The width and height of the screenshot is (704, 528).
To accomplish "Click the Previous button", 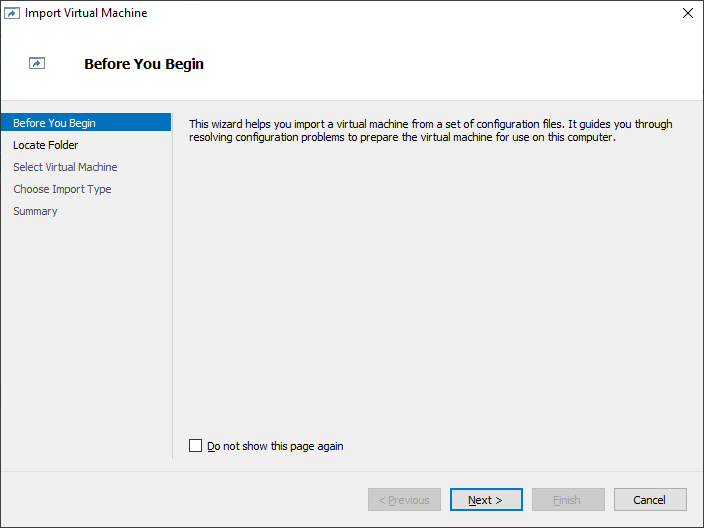I will (404, 500).
